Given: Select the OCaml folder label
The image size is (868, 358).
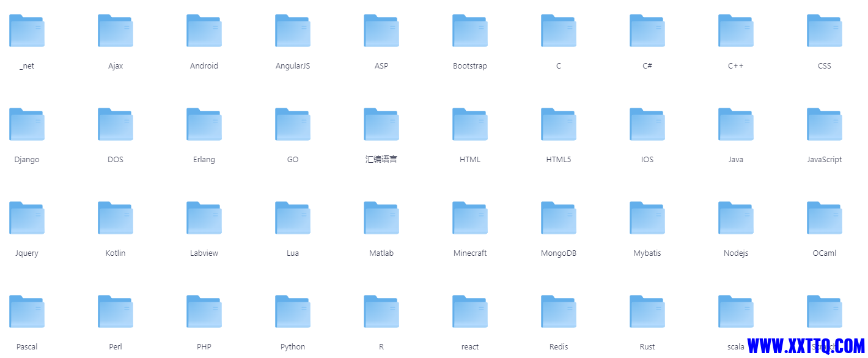Looking at the screenshot, I should [825, 253].
